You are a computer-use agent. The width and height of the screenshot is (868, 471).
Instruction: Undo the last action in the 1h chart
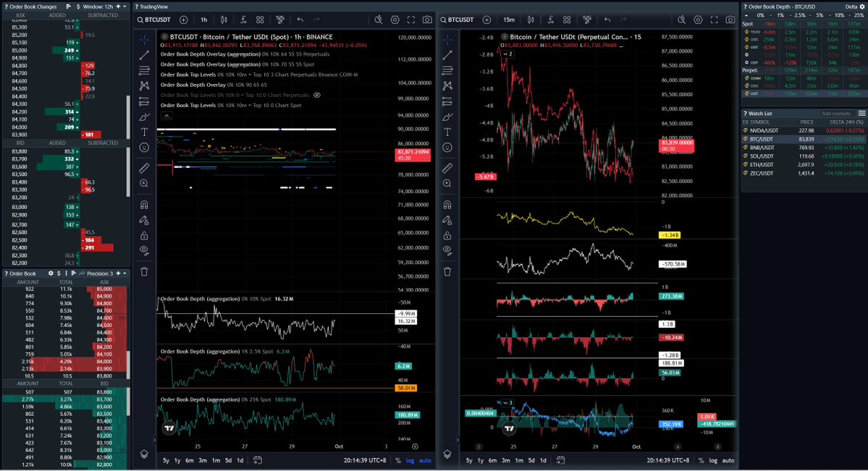click(x=300, y=20)
